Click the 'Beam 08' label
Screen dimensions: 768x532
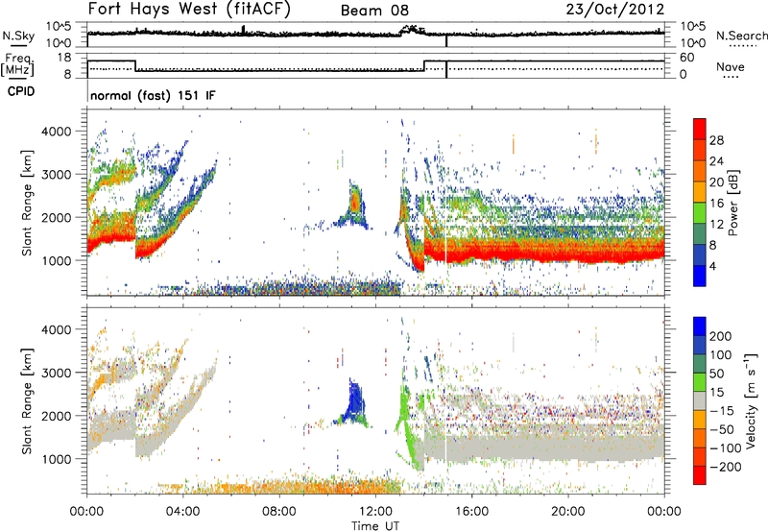(374, 11)
